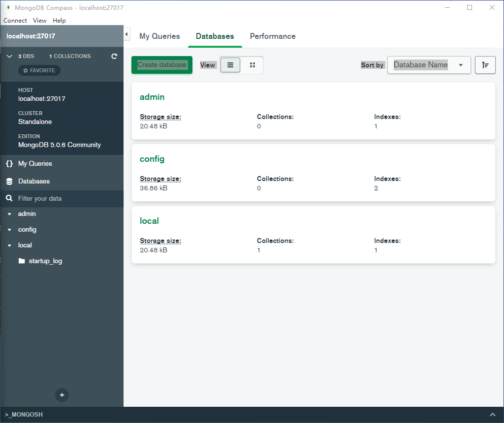The width and height of the screenshot is (504, 423).
Task: Open the local database card title
Action: click(x=149, y=221)
